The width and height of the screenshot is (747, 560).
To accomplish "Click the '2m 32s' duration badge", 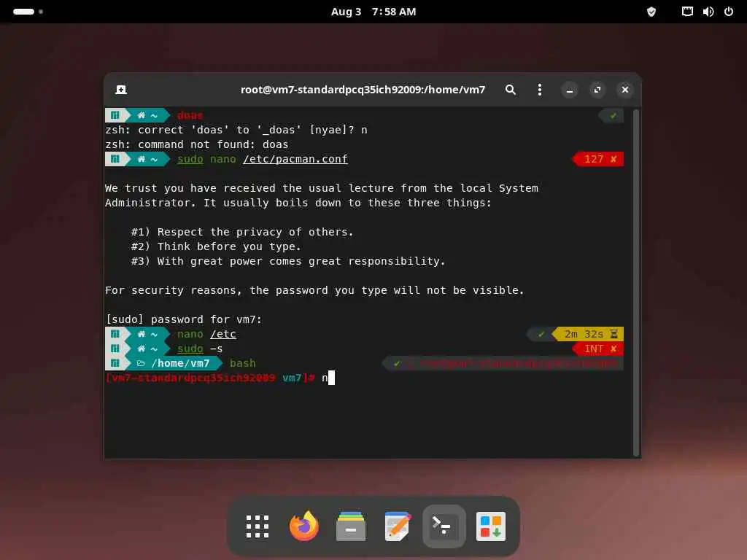I will pos(587,334).
